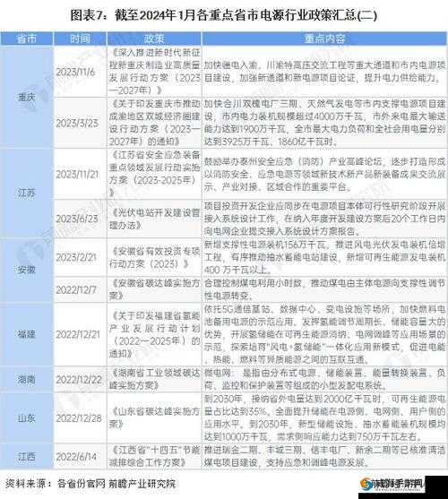Click content cell 项目投资开发企业应同步
The height and width of the screenshot is (499, 448).
tap(324, 219)
